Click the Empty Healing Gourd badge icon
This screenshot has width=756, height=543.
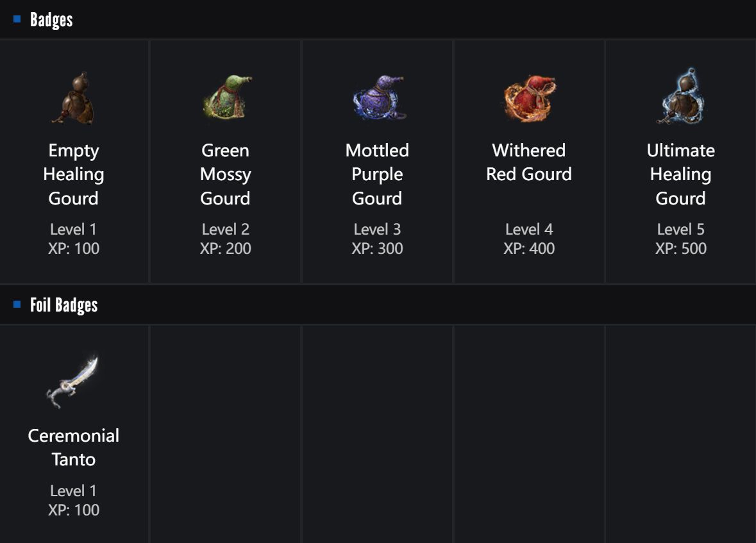(x=74, y=99)
